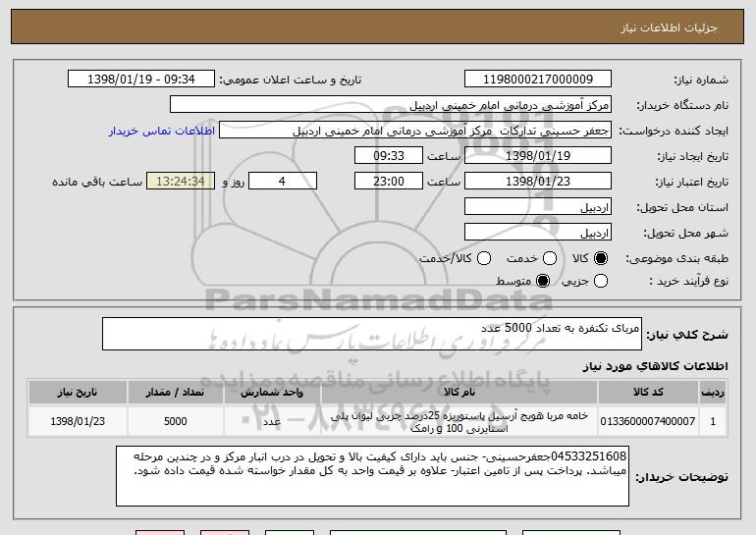This screenshot has width=756, height=535.
Task: Click the table need-date cell 1398/01/23
Action: point(78,422)
